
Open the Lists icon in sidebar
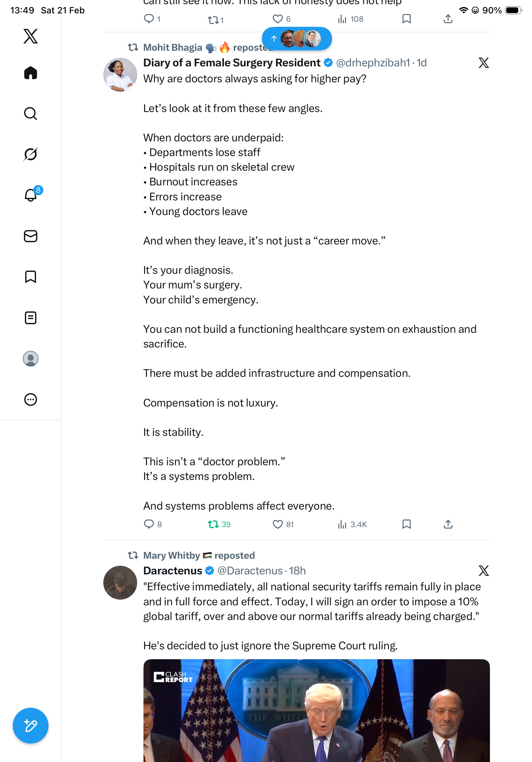pyautogui.click(x=31, y=317)
